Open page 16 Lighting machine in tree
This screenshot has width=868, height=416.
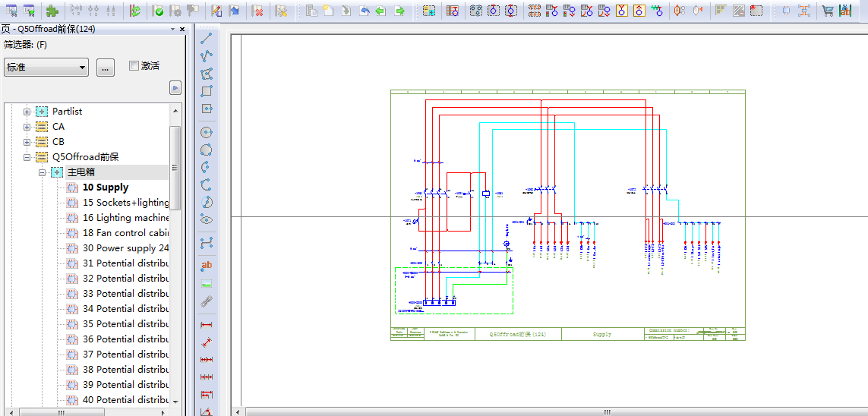pos(125,218)
